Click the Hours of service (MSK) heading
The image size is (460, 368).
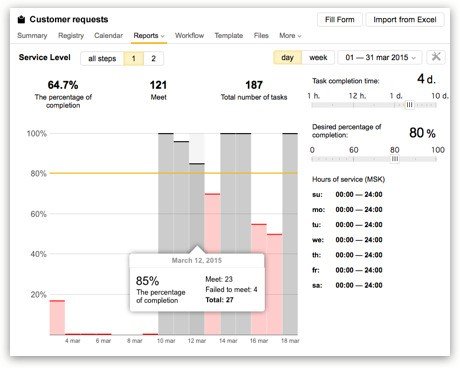click(x=348, y=179)
